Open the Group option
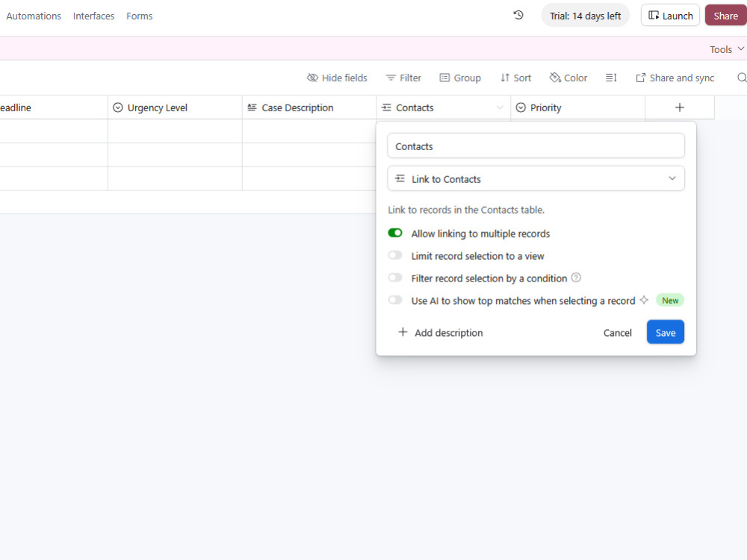Image resolution: width=747 pixels, height=560 pixels. 460,78
